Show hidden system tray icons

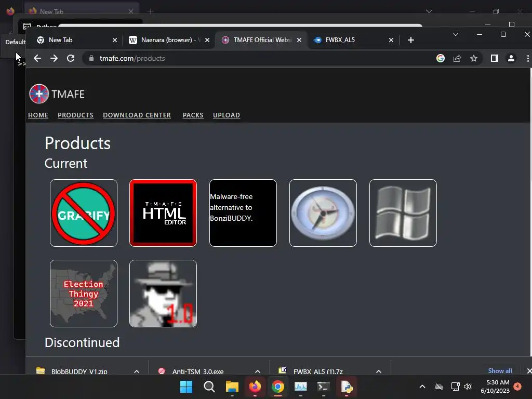[422, 387]
